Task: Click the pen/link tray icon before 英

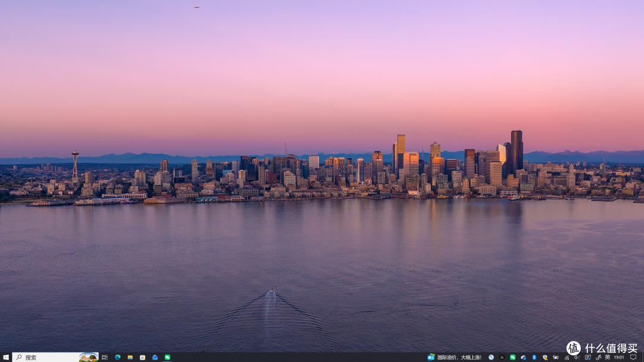Action: [x=599, y=357]
